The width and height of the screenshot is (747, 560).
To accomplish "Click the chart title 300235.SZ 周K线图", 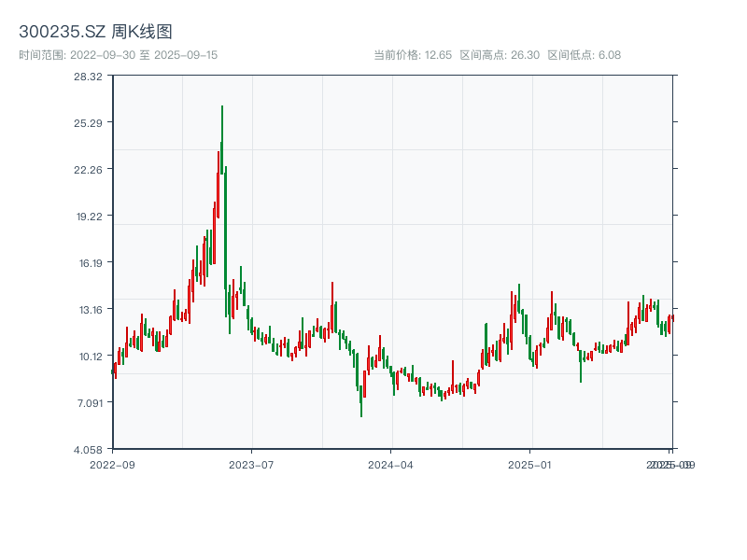I will click(95, 32).
